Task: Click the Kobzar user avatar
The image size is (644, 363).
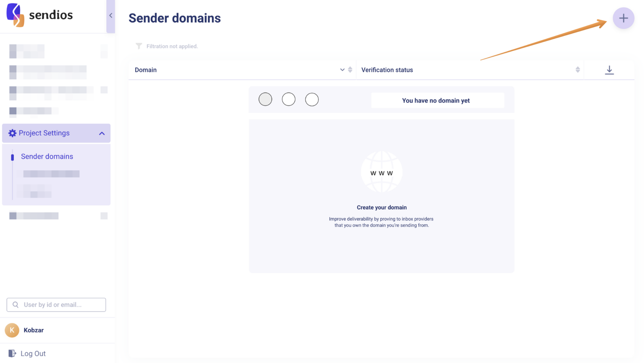Action: pyautogui.click(x=12, y=330)
